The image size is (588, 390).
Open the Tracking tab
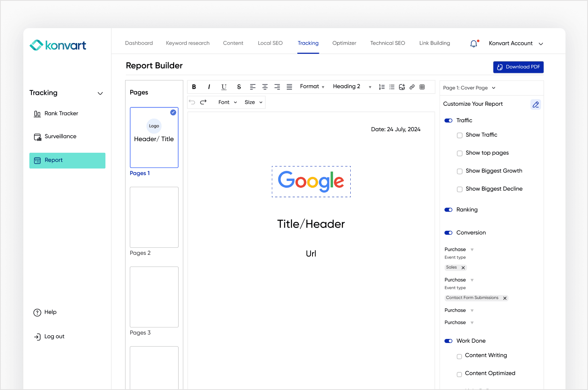tap(308, 43)
